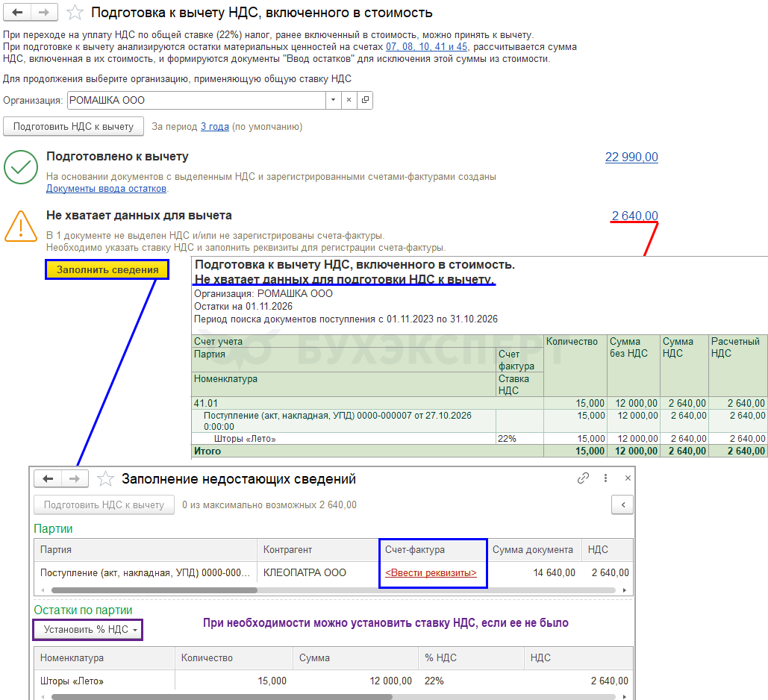Click left arrow of Партии table scrollbar
768x700 pixels.
[x=43, y=590]
